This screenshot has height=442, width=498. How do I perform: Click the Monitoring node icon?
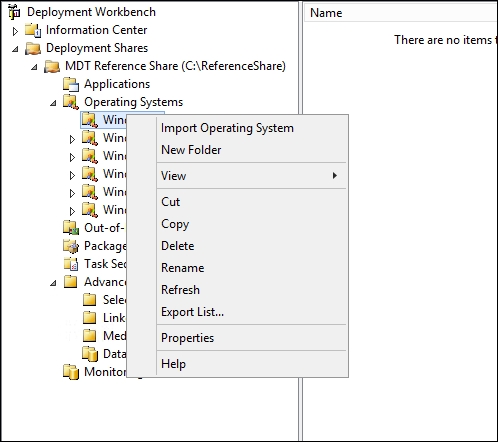pyautogui.click(x=71, y=372)
